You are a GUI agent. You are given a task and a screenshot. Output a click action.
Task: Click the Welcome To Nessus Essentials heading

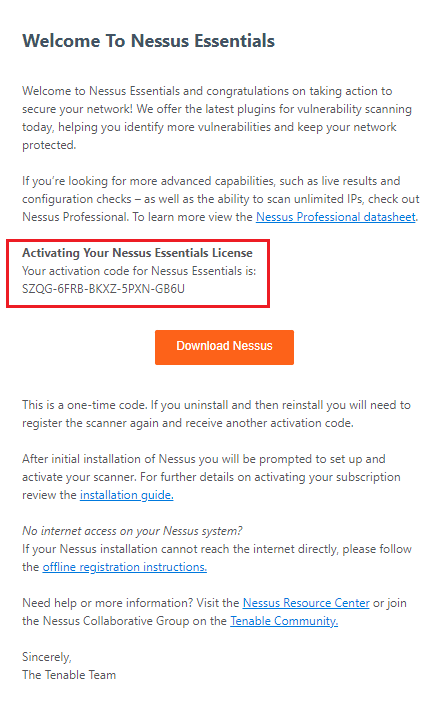[x=148, y=41]
